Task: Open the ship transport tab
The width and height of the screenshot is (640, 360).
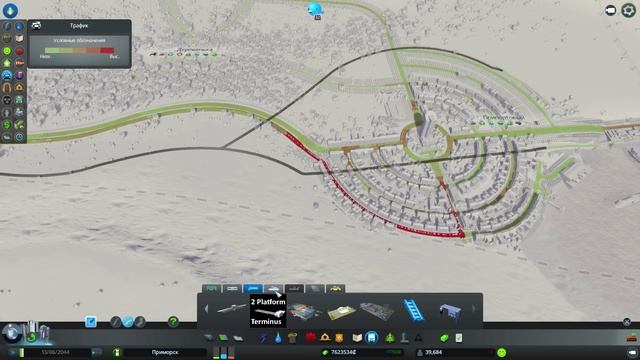Action: coord(273,289)
